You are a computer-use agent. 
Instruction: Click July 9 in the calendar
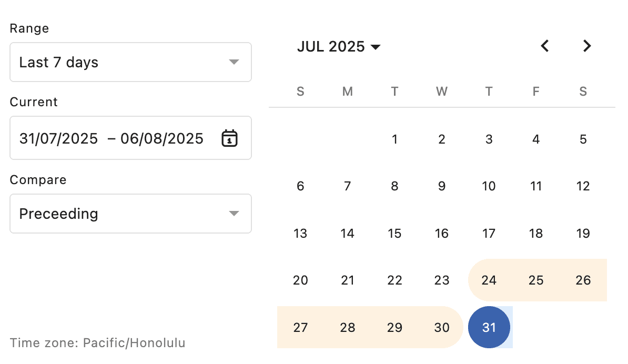point(442,186)
